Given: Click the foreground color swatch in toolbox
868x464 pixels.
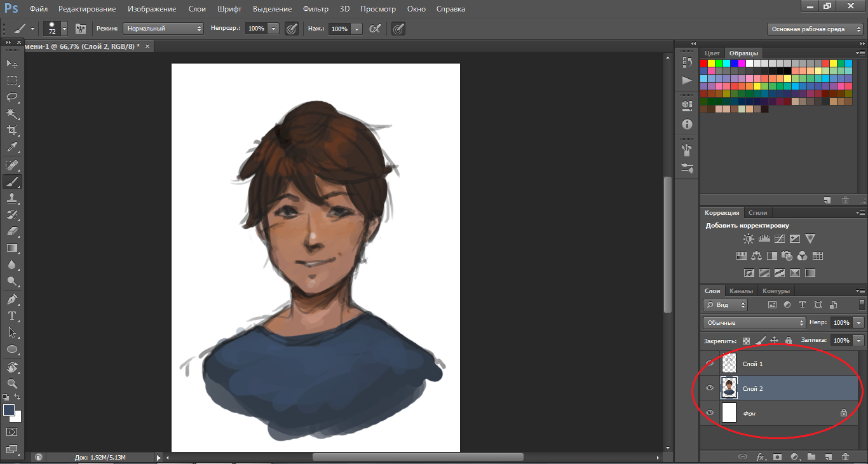Looking at the screenshot, I should click(9, 410).
